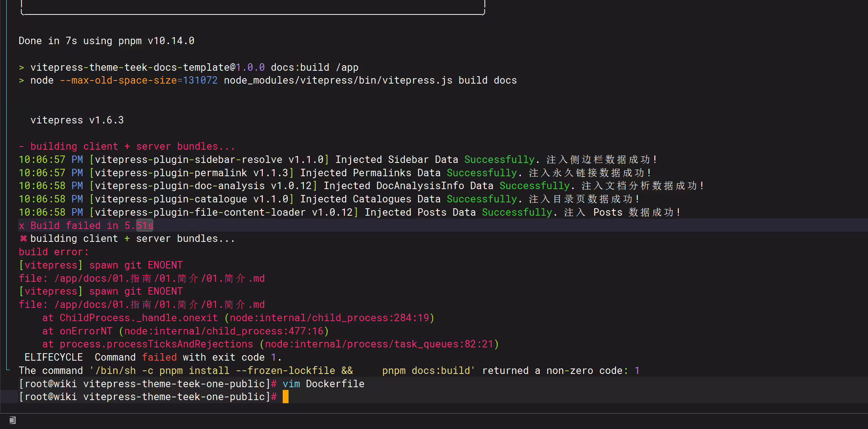
Task: Click first '[vitepress] spawn git ENOENT' error line
Action: click(x=101, y=265)
